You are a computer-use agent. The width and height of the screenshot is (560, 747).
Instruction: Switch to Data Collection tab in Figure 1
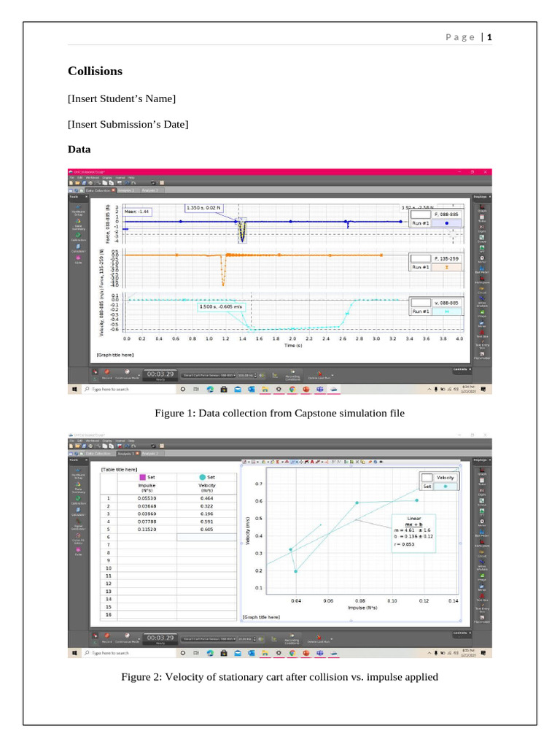tap(100, 190)
